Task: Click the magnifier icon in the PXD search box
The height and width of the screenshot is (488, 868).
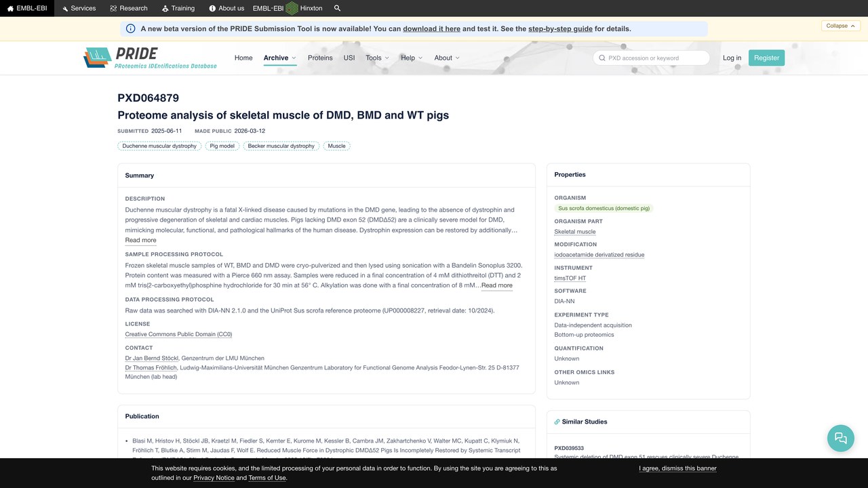Action: coord(601,58)
